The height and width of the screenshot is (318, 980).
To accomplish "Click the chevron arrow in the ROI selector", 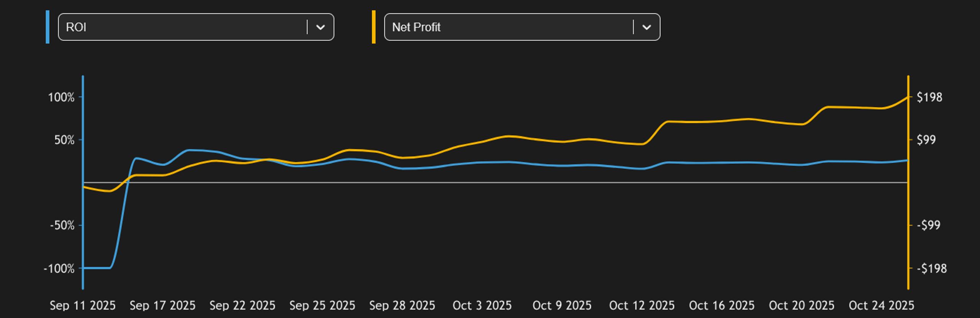I will (x=320, y=27).
